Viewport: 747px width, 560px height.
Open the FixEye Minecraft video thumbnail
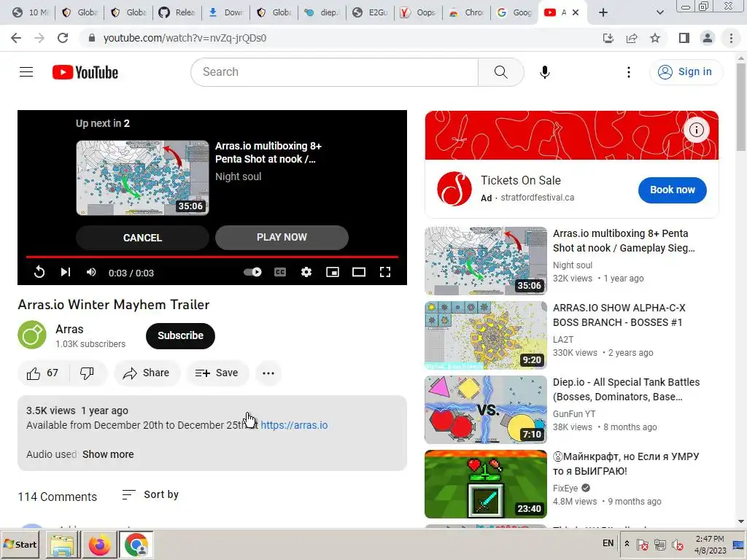(485, 484)
